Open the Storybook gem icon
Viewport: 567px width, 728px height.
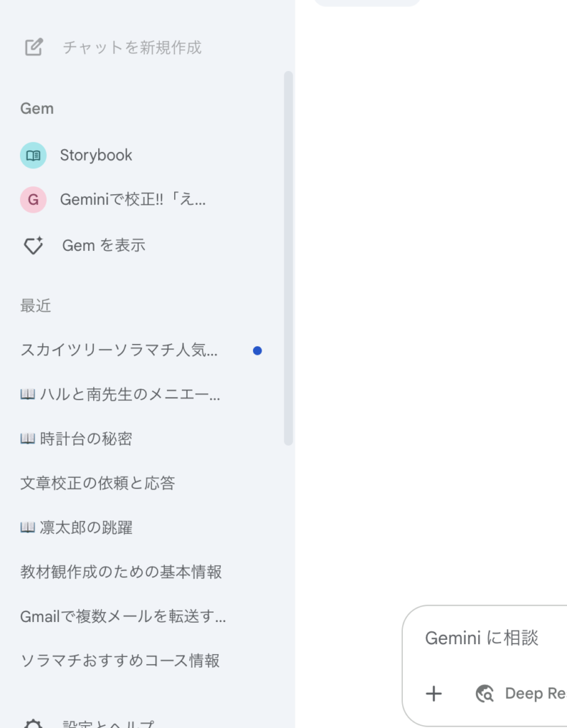pyautogui.click(x=33, y=155)
